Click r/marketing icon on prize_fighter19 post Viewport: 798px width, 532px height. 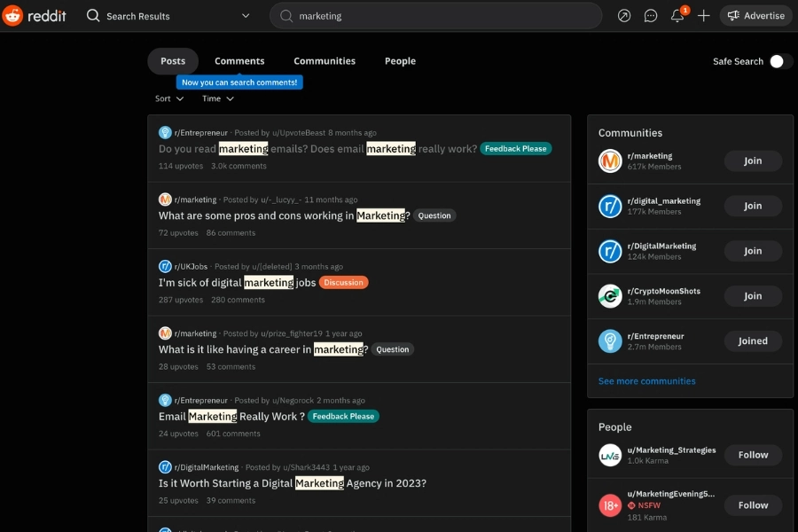point(165,333)
